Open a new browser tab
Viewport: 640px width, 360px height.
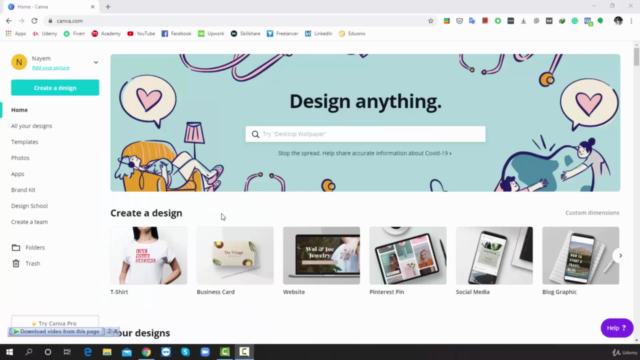(x=108, y=7)
